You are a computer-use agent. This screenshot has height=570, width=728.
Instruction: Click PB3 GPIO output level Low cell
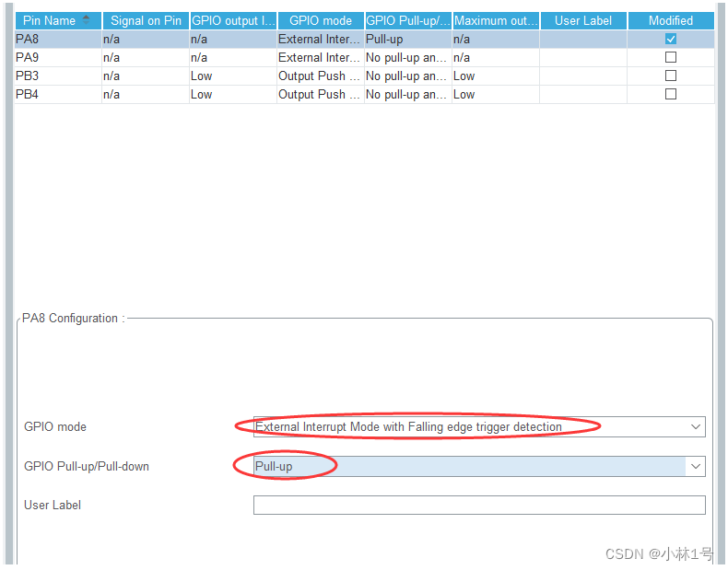233,76
